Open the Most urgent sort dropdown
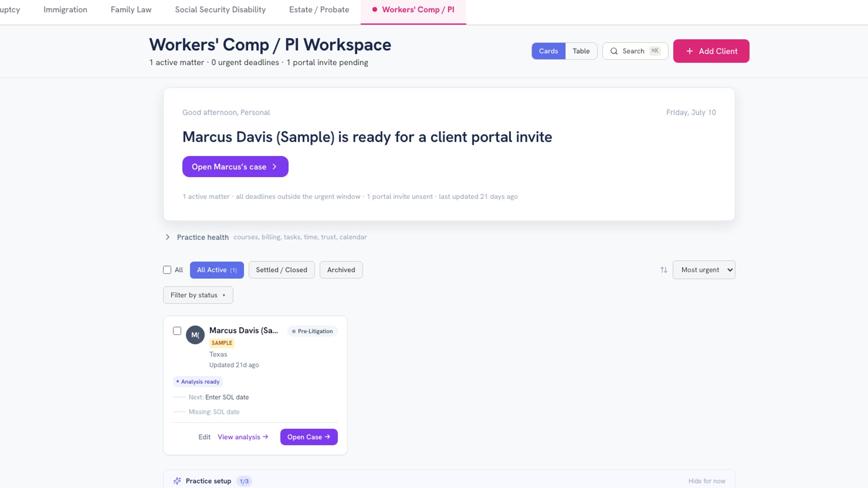Viewport: 868px width, 488px height. [704, 270]
